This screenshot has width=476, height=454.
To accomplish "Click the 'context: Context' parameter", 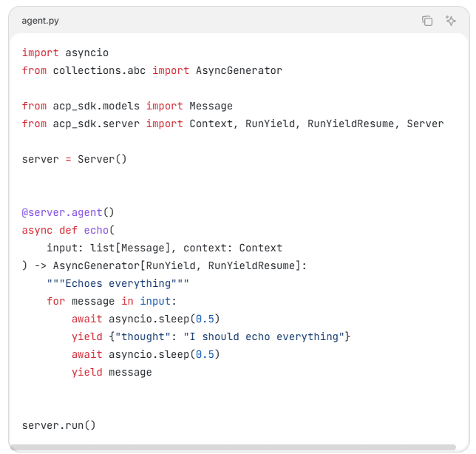I will (x=233, y=248).
